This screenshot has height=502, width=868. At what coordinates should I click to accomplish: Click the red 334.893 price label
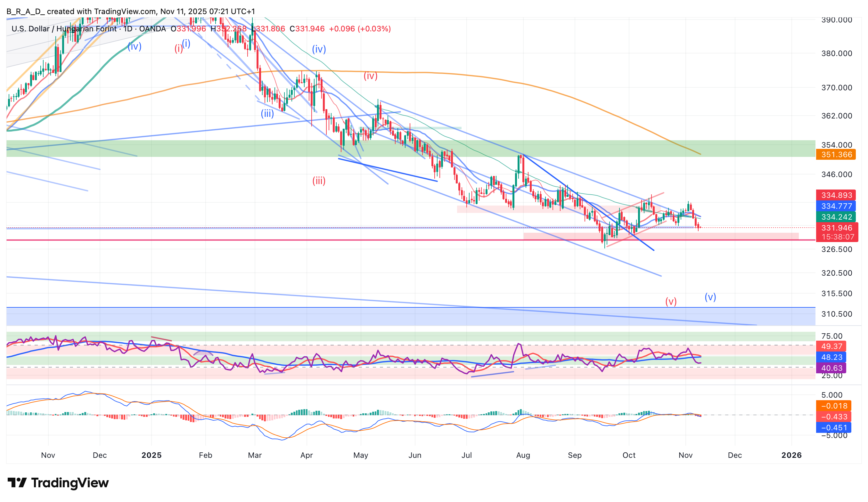(x=836, y=195)
